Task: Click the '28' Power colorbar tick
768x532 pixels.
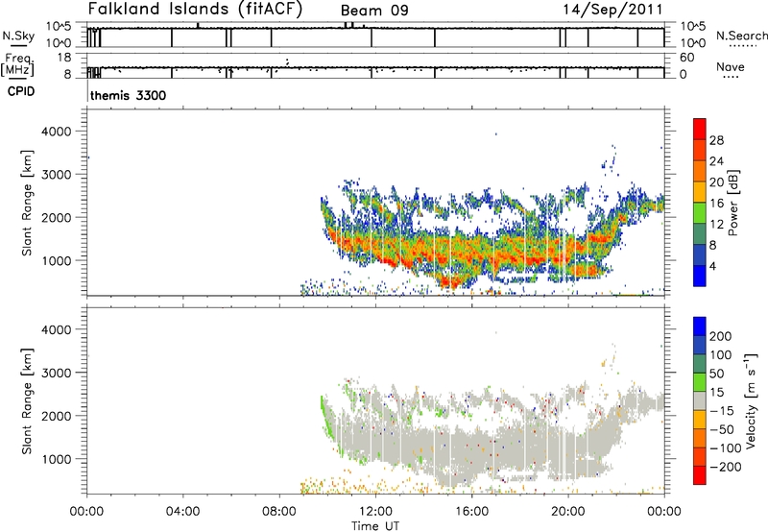Action: tap(716, 140)
